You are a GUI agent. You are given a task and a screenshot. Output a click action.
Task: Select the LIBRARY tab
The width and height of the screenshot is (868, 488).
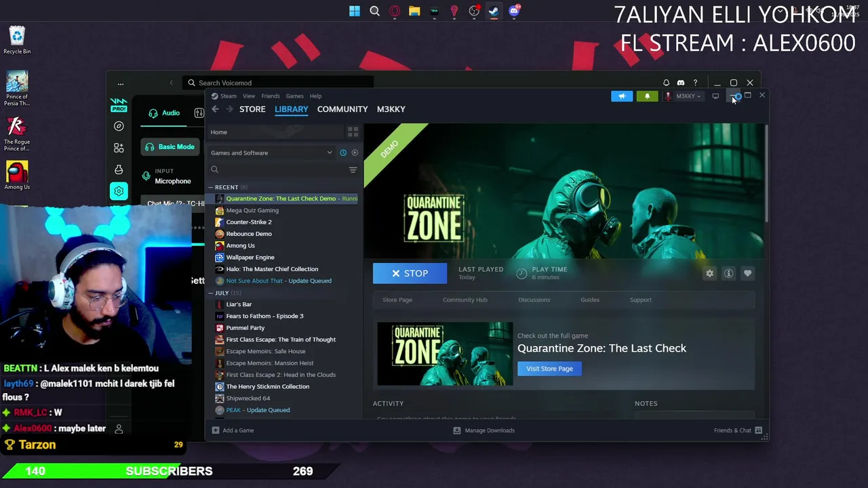291,109
